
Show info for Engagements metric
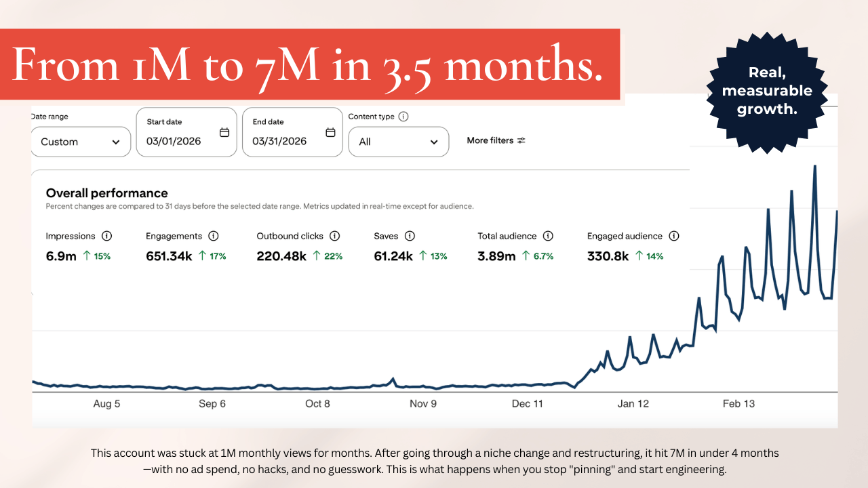tap(213, 236)
